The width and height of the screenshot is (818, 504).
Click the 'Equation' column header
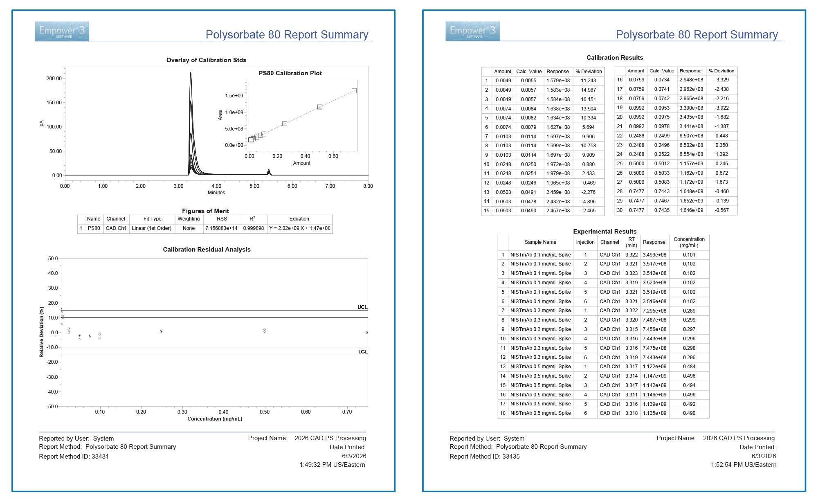click(x=299, y=219)
